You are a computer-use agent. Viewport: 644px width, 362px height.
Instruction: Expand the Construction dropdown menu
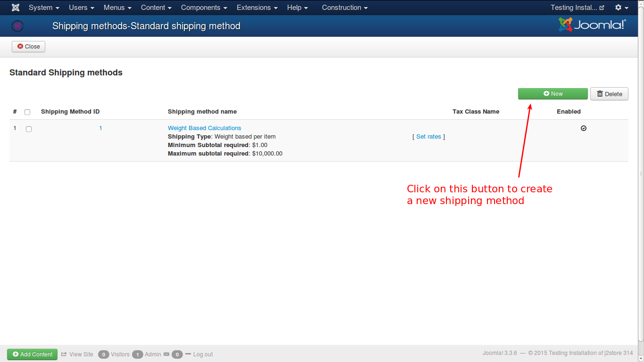tap(345, 8)
